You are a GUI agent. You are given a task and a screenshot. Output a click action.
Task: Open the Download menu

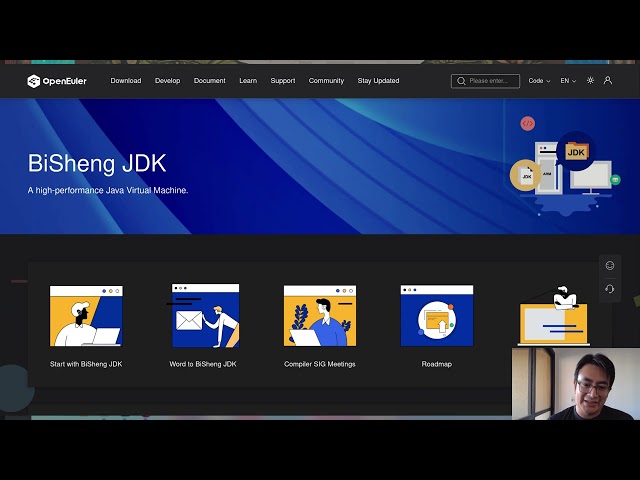click(x=126, y=81)
